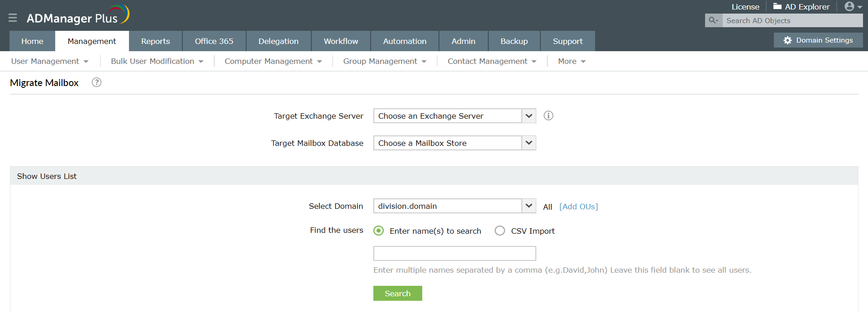Expand the Target Mailbox Database dropdown
Viewport: 868px width, 313px height.
point(529,143)
